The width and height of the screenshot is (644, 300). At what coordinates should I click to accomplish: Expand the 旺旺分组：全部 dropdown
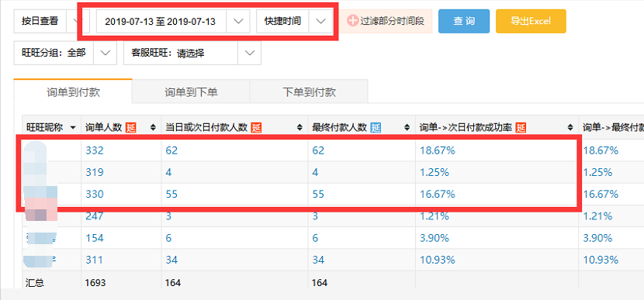(x=106, y=53)
